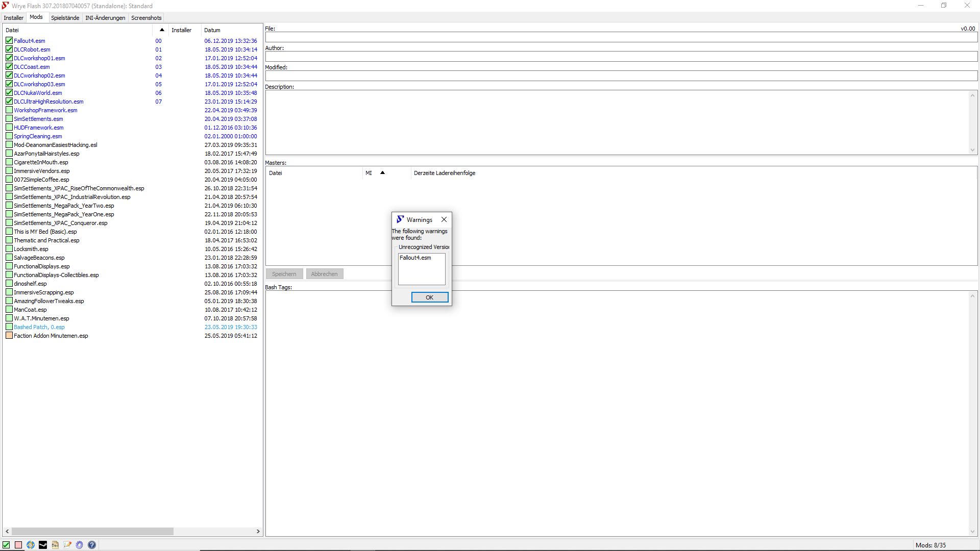Switch to the Spielstände tab
Screen dimensions: 980x551
(65, 18)
